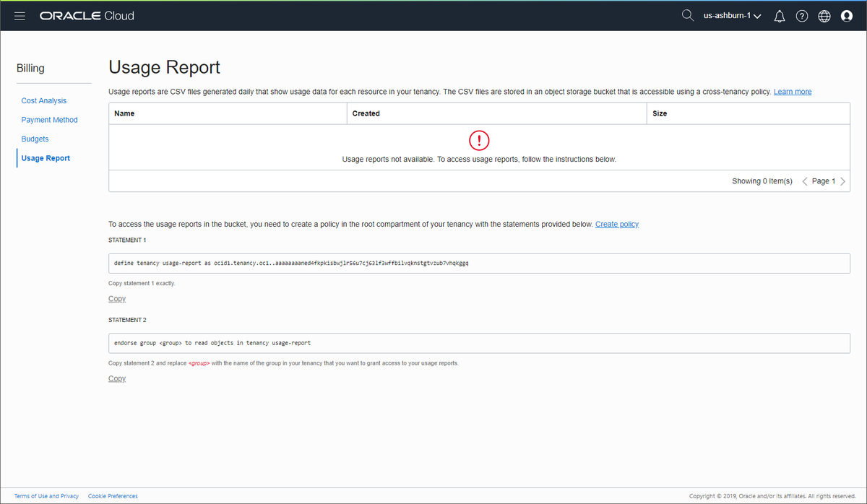This screenshot has height=504, width=867.
Task: Click the red exclamation warning icon
Action: click(479, 140)
